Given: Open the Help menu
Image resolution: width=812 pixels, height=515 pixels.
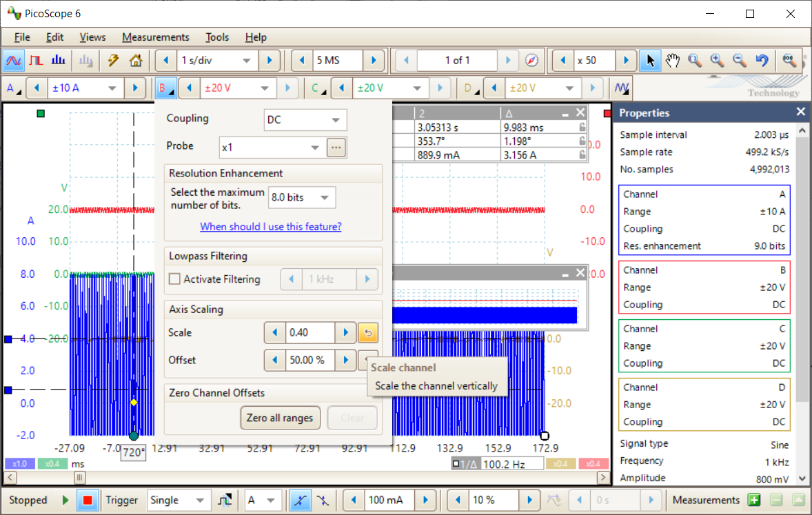Looking at the screenshot, I should click(256, 37).
